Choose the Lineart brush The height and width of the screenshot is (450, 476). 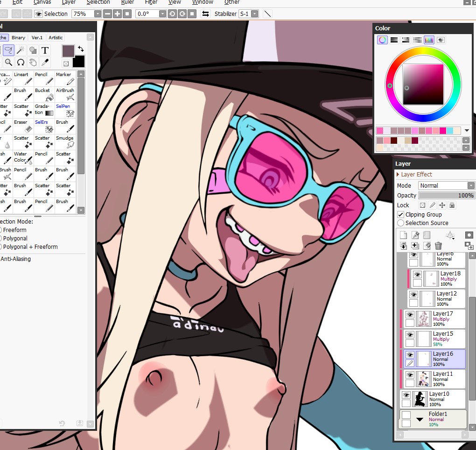point(23,78)
